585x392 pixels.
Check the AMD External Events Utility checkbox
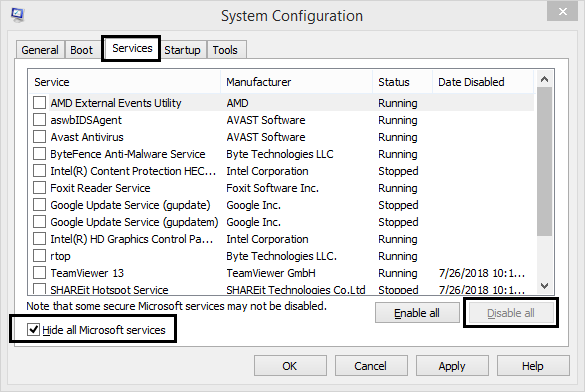point(40,103)
